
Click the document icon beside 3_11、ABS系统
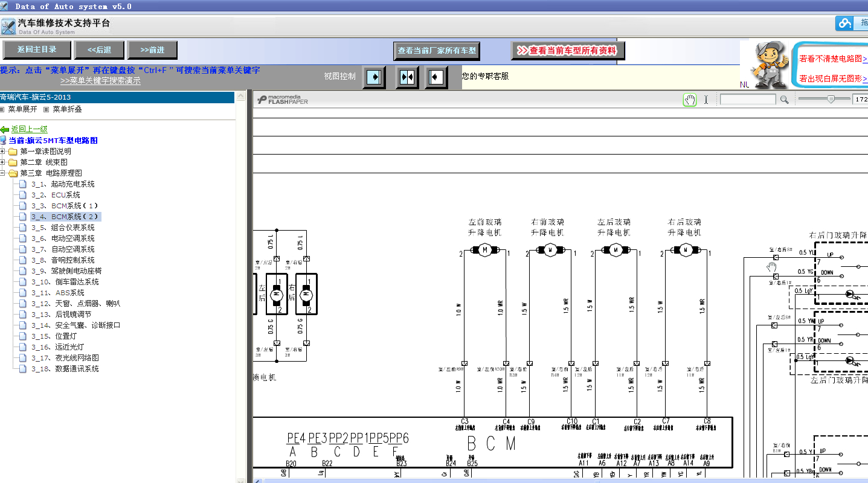[x=23, y=293]
